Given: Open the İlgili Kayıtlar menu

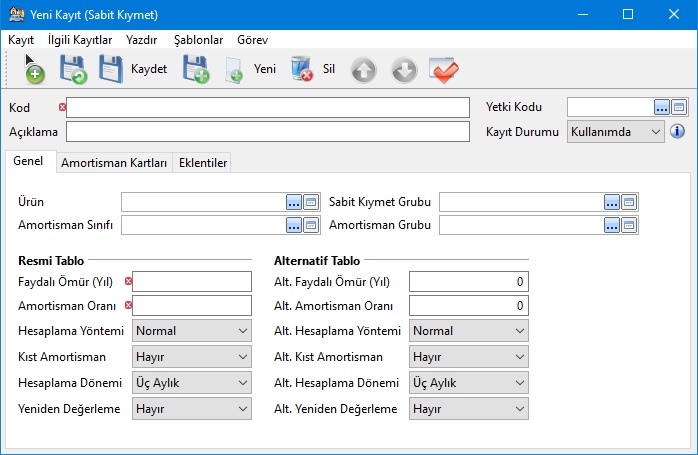Looking at the screenshot, I should click(x=80, y=40).
